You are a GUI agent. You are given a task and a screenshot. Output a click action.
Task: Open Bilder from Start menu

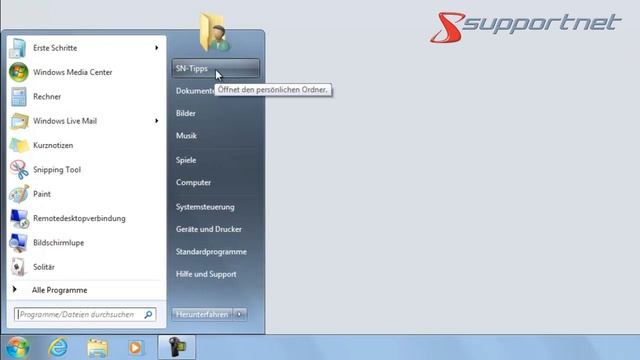point(186,113)
